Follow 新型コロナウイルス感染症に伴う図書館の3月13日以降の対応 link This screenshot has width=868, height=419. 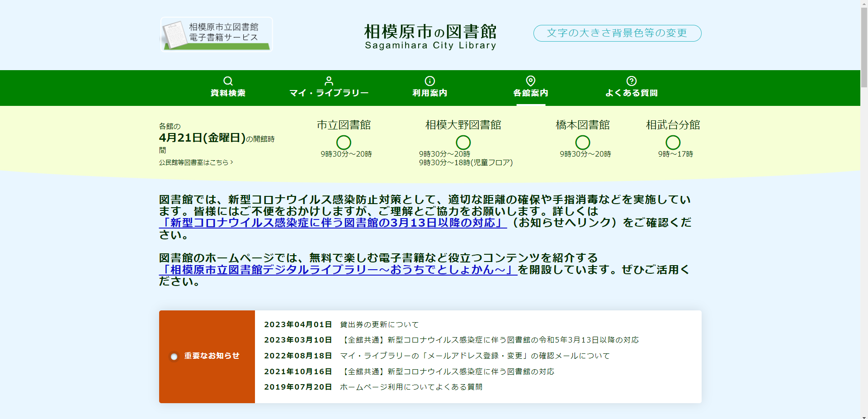click(333, 223)
